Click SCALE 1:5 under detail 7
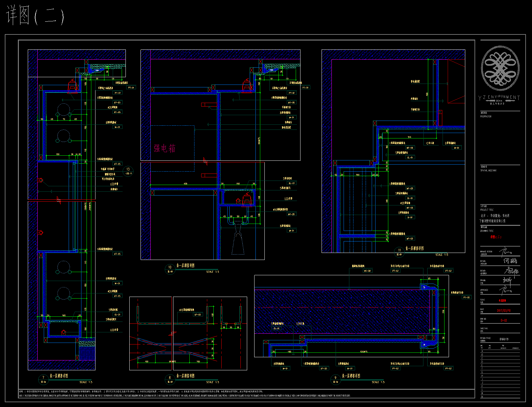 point(86,382)
